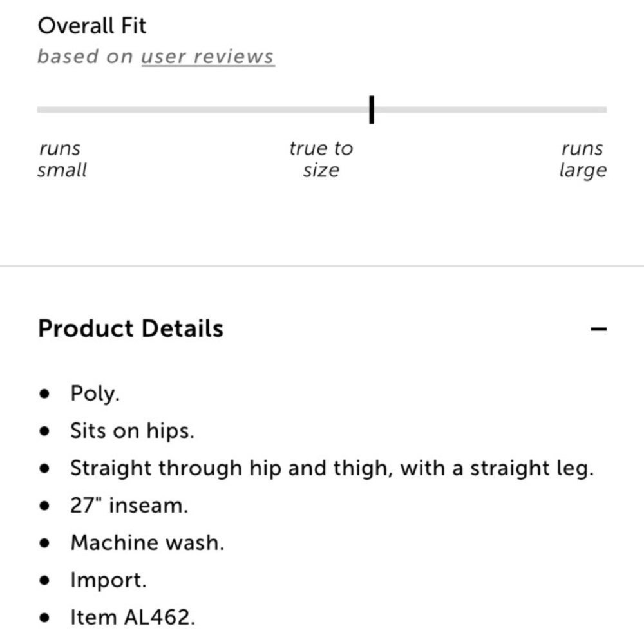This screenshot has width=644, height=644.
Task: Click the Product Details heading
Action: coord(131,328)
